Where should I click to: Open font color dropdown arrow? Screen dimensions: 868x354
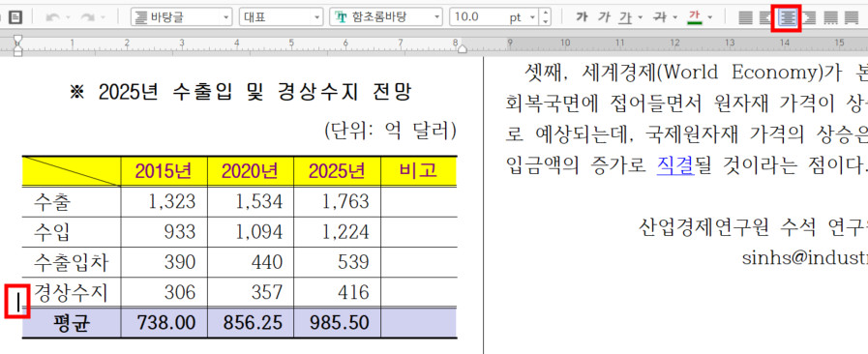tap(710, 17)
